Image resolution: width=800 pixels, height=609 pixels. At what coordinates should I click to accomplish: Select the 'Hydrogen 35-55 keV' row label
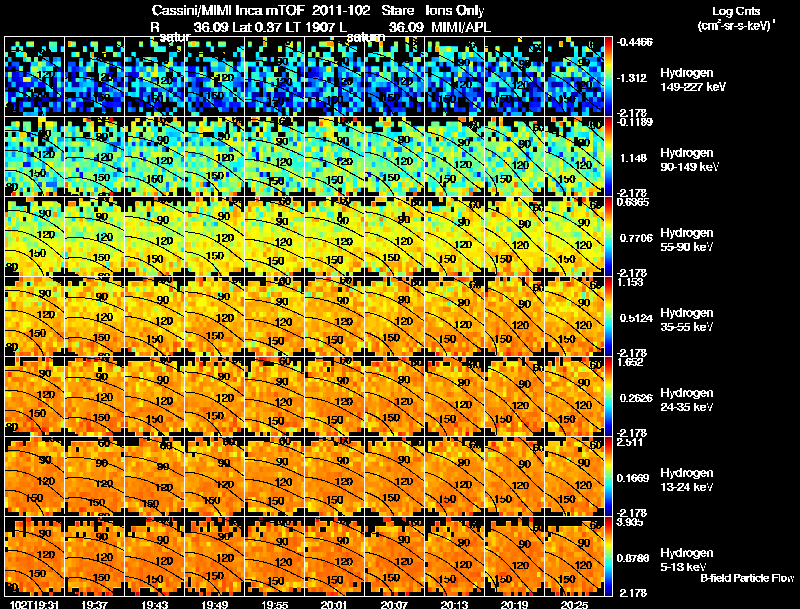pos(686,320)
